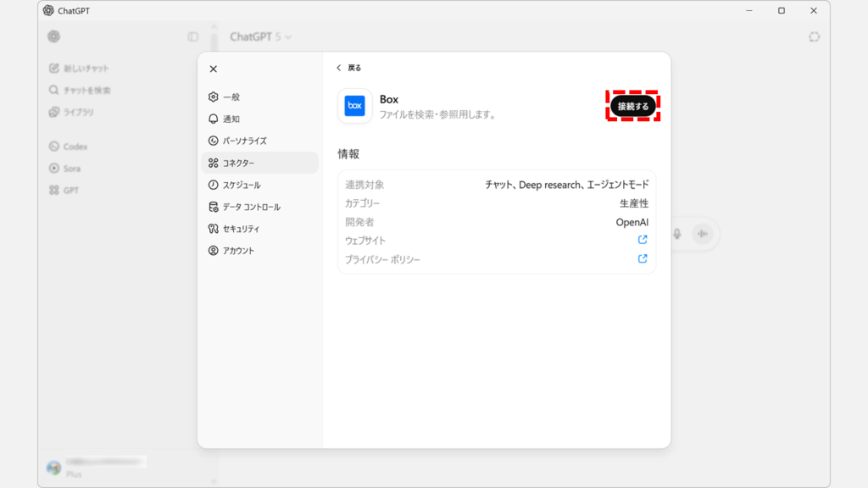Open the 通知 notifications settings
The width and height of the screenshot is (868, 488).
[259, 119]
